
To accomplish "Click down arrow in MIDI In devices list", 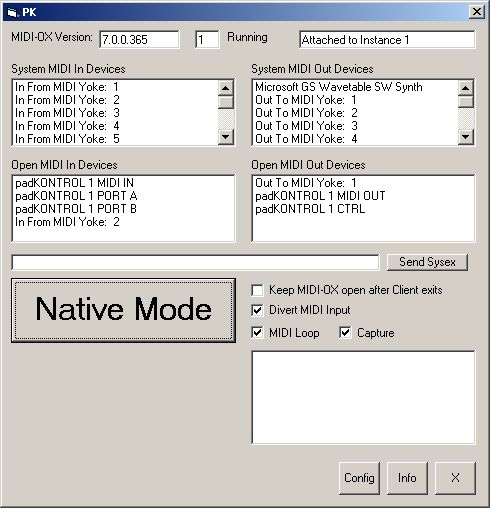I will coord(226,137).
